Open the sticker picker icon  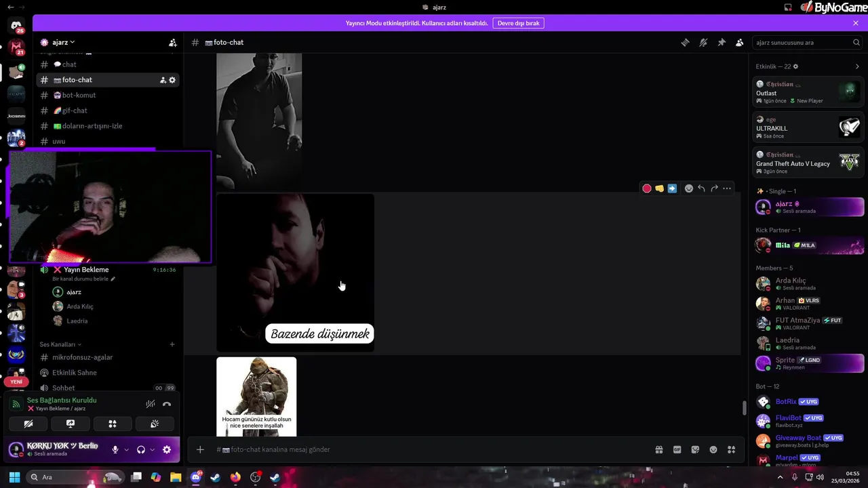tap(695, 449)
